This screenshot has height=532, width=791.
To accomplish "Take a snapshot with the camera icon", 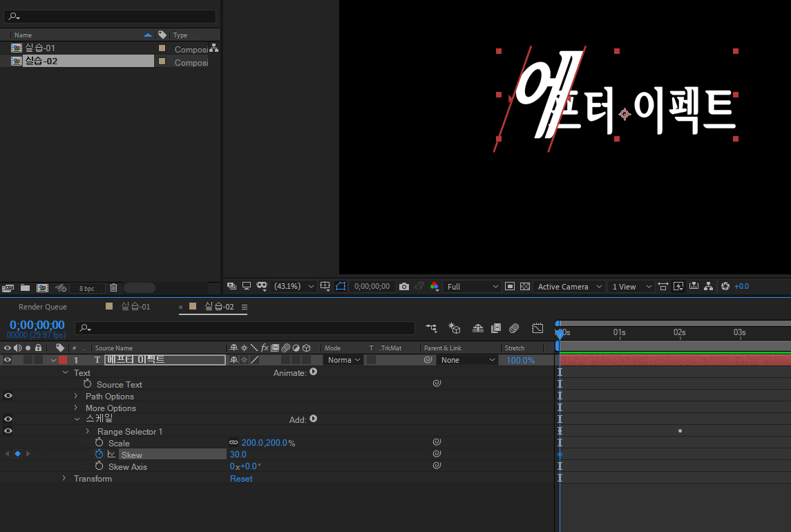I will pos(403,286).
